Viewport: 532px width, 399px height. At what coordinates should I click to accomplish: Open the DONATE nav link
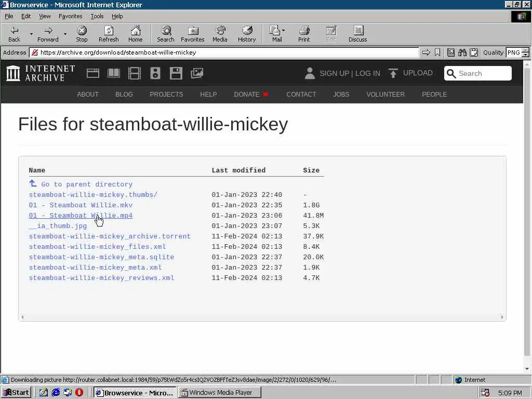point(251,95)
